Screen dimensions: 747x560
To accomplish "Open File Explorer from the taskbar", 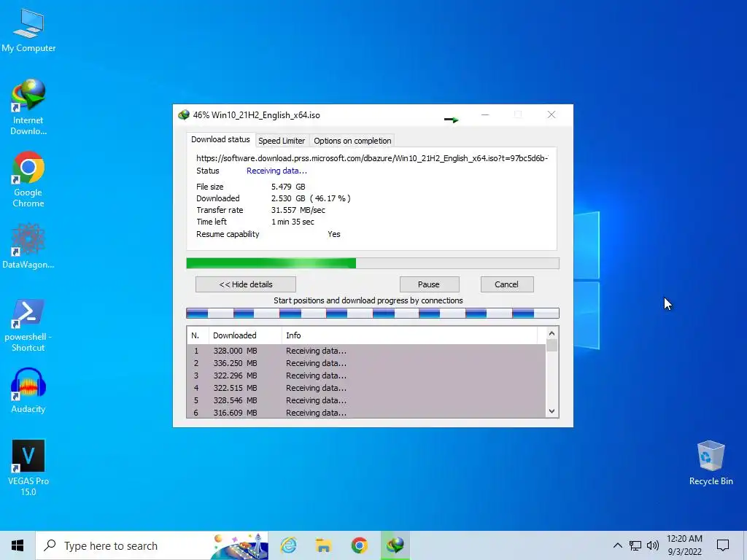I will coord(323,545).
